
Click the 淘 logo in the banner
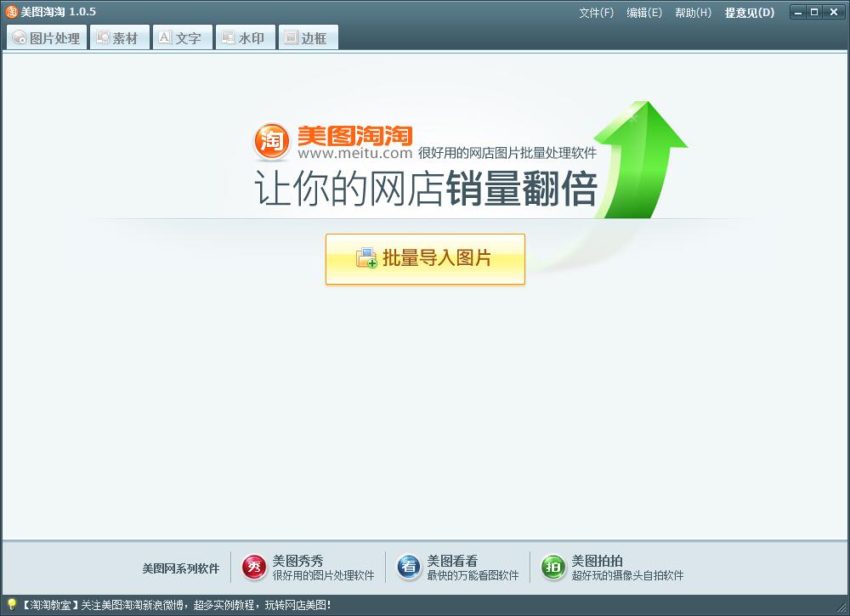(270, 139)
